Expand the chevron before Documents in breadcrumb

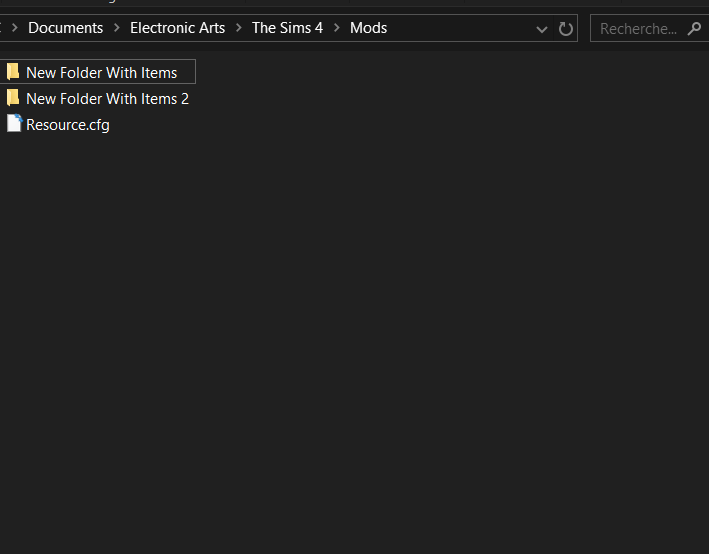point(14,28)
